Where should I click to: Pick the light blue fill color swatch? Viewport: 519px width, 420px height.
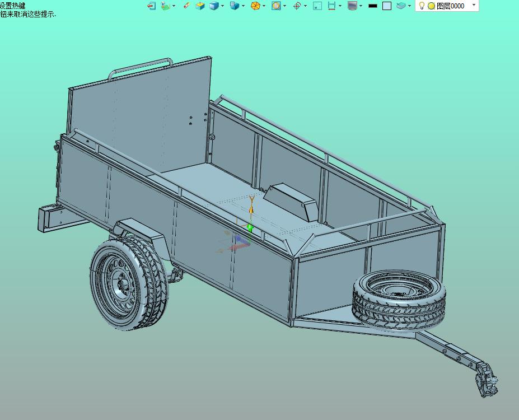[387, 6]
